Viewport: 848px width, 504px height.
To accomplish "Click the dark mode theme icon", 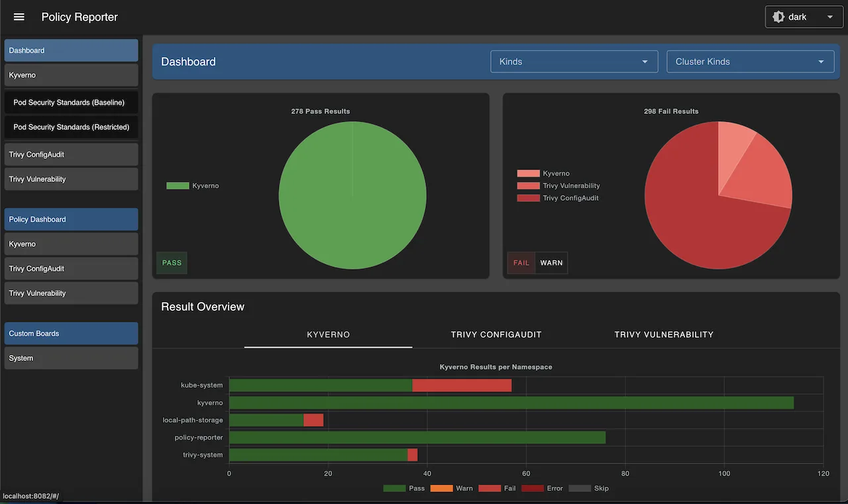I will point(778,17).
